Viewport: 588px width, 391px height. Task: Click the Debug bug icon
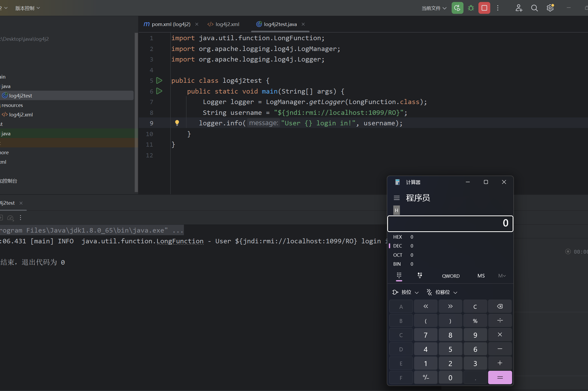point(471,8)
